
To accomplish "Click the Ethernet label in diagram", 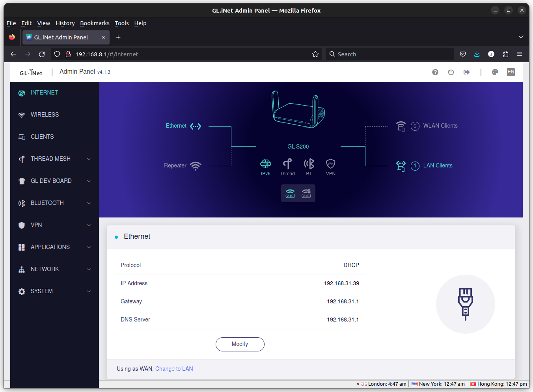I will tap(176, 126).
